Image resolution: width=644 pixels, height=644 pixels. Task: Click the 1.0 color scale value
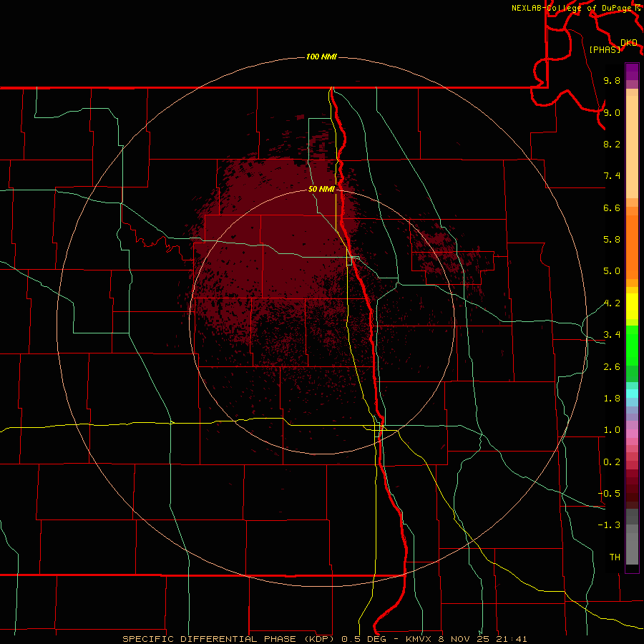click(612, 431)
